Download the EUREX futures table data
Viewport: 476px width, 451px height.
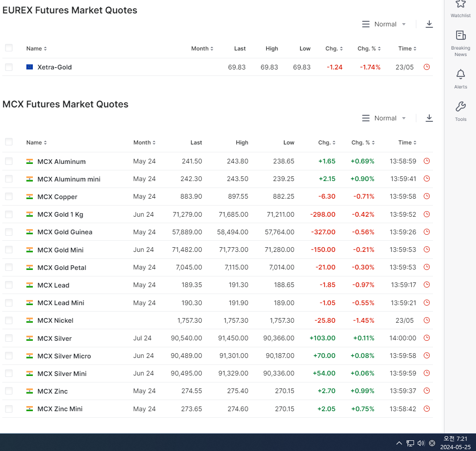click(429, 24)
